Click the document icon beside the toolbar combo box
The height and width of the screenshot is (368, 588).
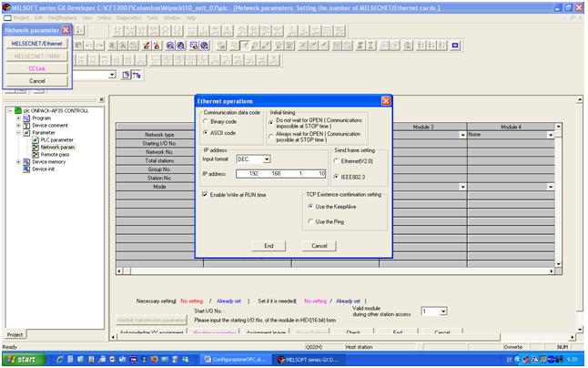click(x=126, y=75)
